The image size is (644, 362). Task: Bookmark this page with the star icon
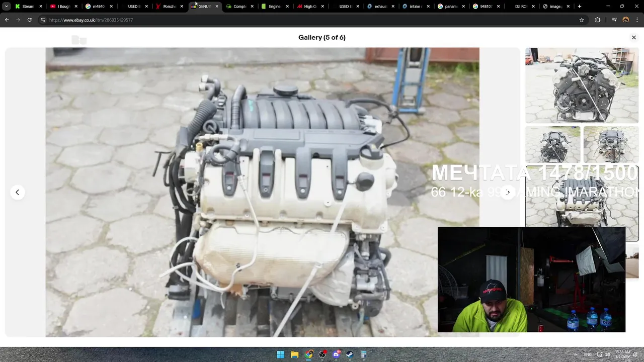click(x=582, y=20)
